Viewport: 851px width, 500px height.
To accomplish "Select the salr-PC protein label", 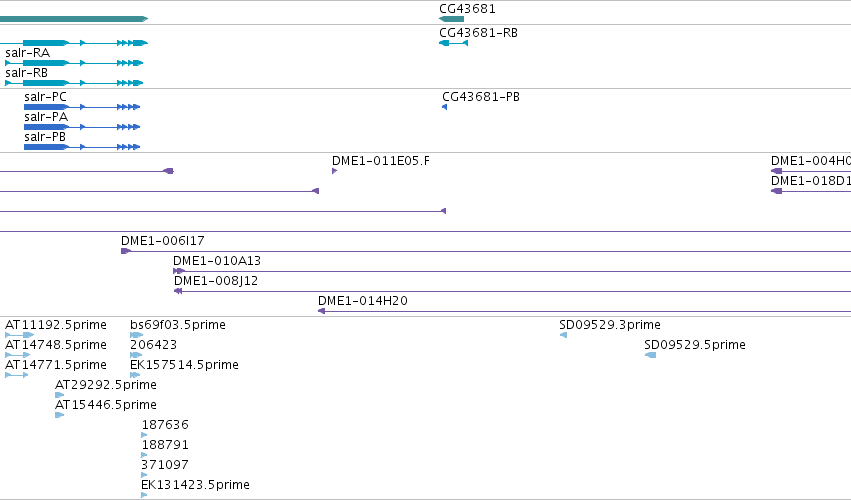I will pyautogui.click(x=46, y=97).
